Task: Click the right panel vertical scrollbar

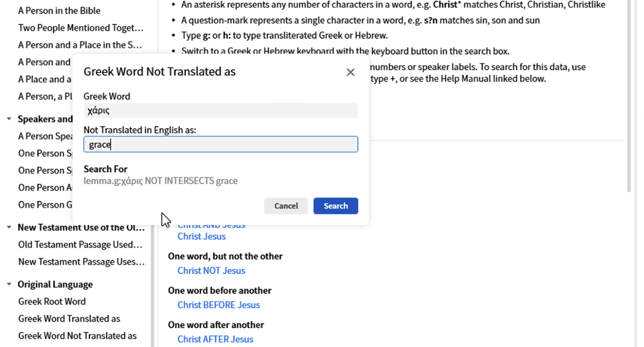Action: coord(629,97)
